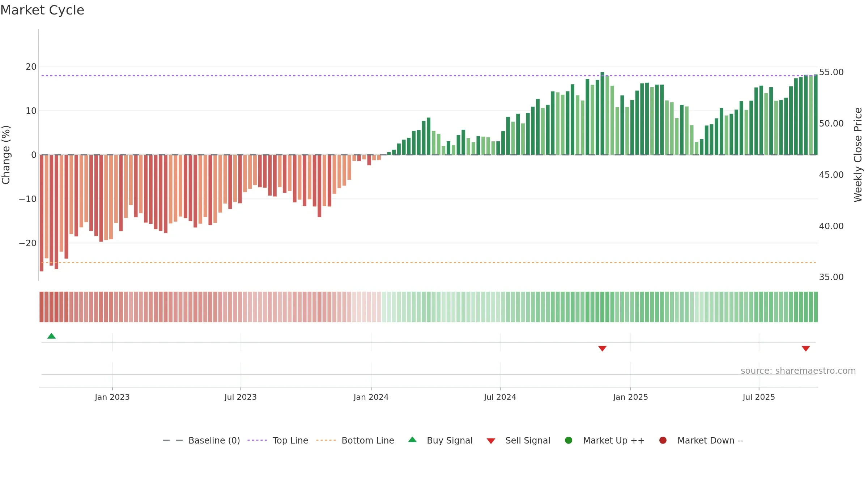Screen dimensions: 868x488
Task: Click the 35.00 price axis label
Action: pos(831,277)
